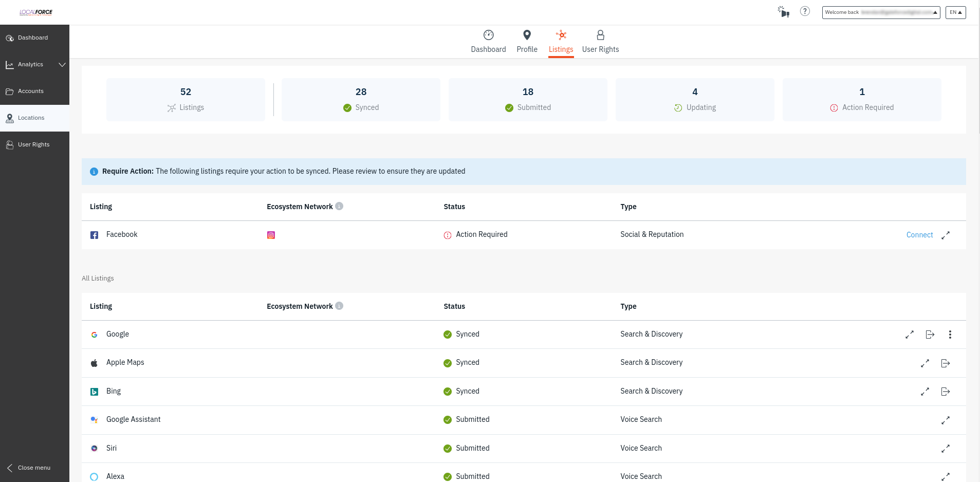Open Accounts in the sidebar
Screen dimensions: 980x482
(x=31, y=91)
